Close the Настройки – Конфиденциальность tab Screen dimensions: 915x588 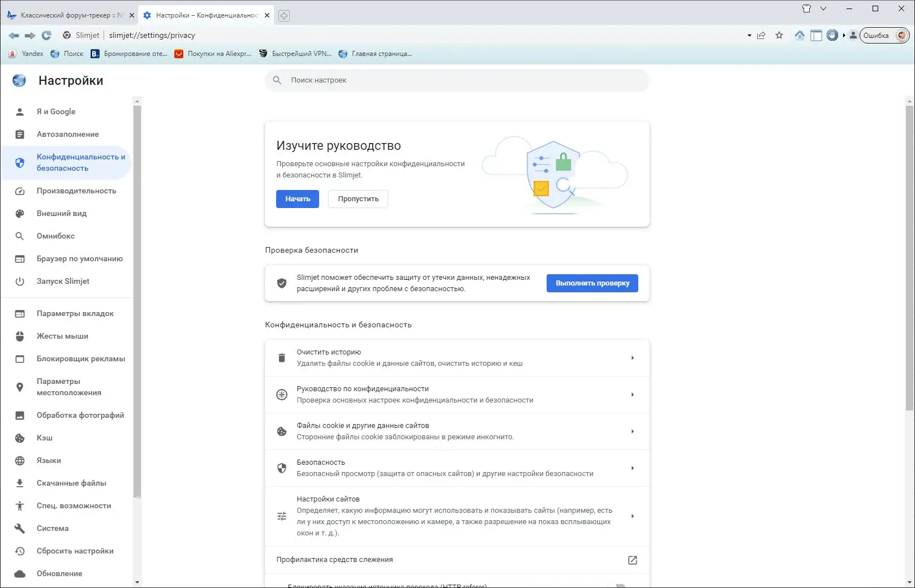(x=267, y=15)
